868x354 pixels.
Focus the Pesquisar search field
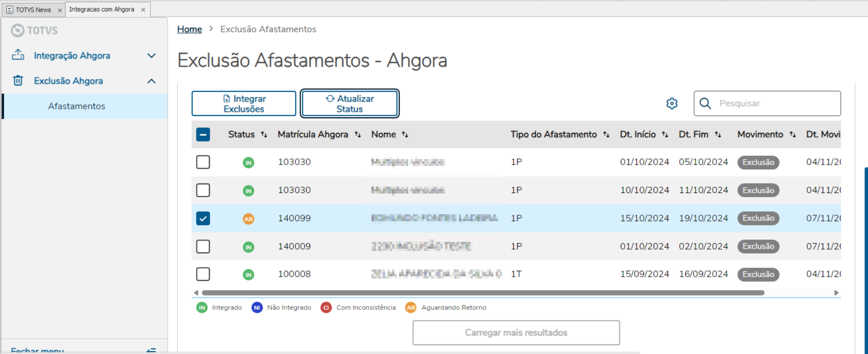tap(767, 103)
